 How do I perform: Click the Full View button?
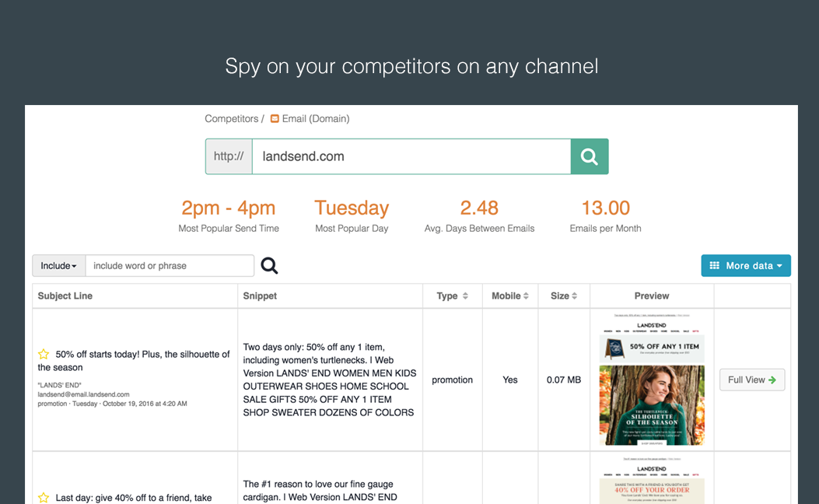[751, 380]
